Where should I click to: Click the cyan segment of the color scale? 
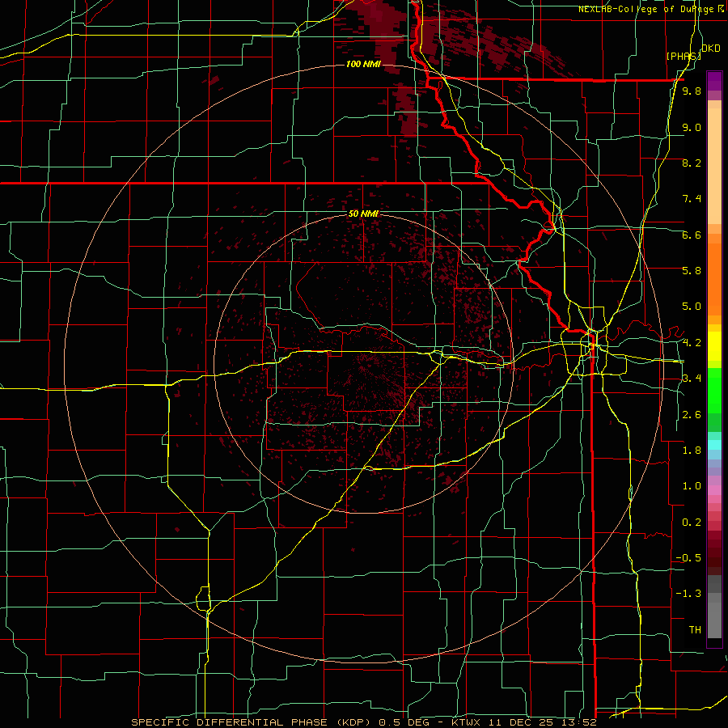[714, 445]
